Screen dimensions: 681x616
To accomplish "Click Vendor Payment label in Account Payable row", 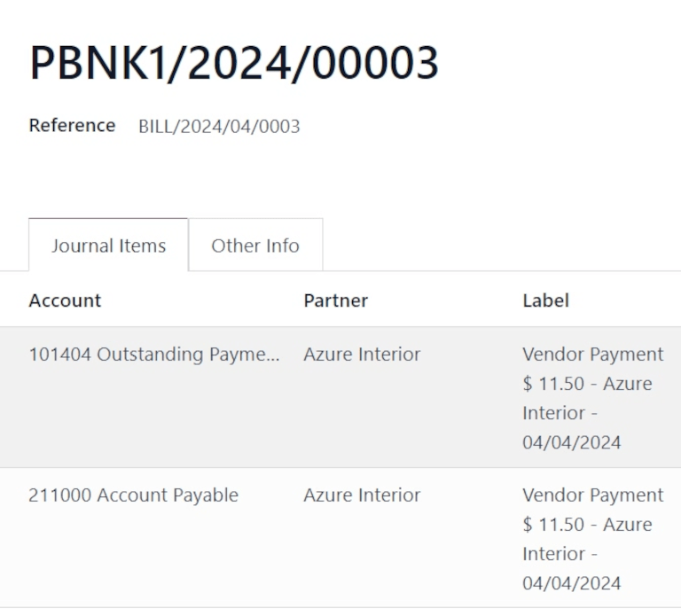I will click(592, 495).
